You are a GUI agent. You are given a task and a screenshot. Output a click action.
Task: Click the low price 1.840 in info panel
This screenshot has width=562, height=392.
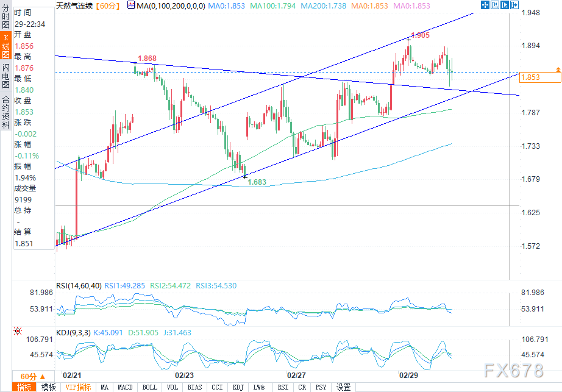(24, 90)
